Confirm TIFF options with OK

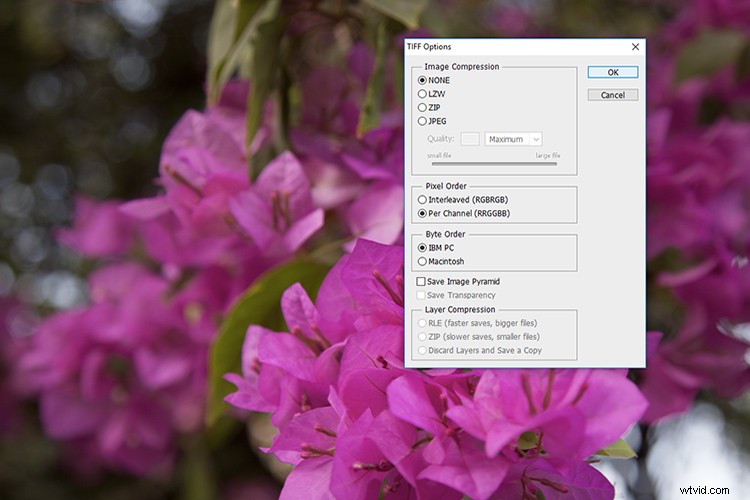click(613, 72)
